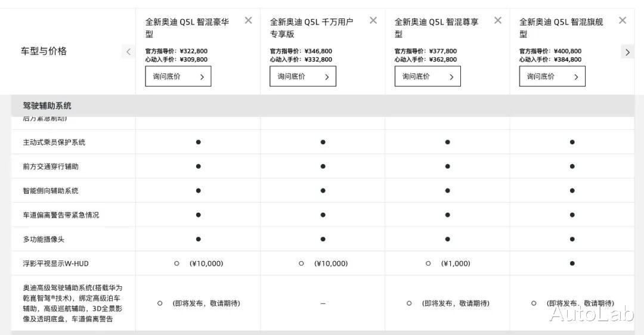Select W-HUD option circle for 千万用户专享版
Viewport: 644px width, 335px height.
(x=301, y=263)
